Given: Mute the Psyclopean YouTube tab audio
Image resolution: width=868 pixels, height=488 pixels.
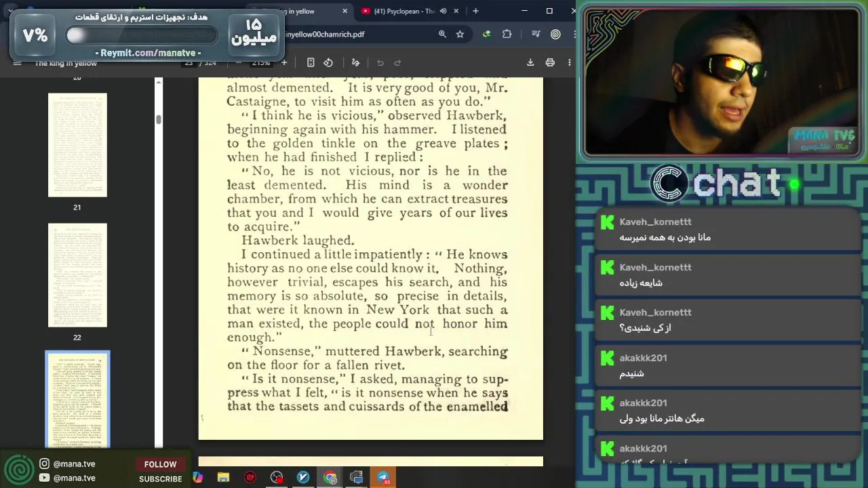Looking at the screenshot, I should point(443,11).
